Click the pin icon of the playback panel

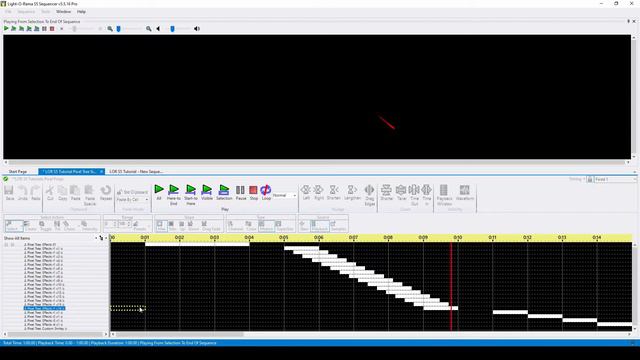tap(628, 21)
